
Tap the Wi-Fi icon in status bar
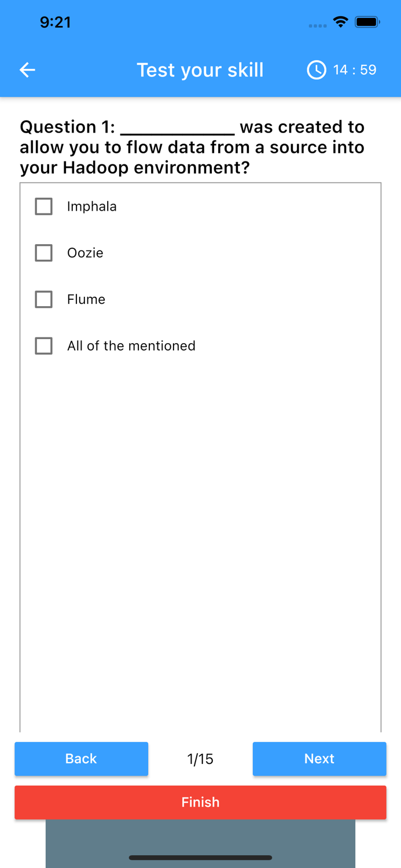[340, 21]
